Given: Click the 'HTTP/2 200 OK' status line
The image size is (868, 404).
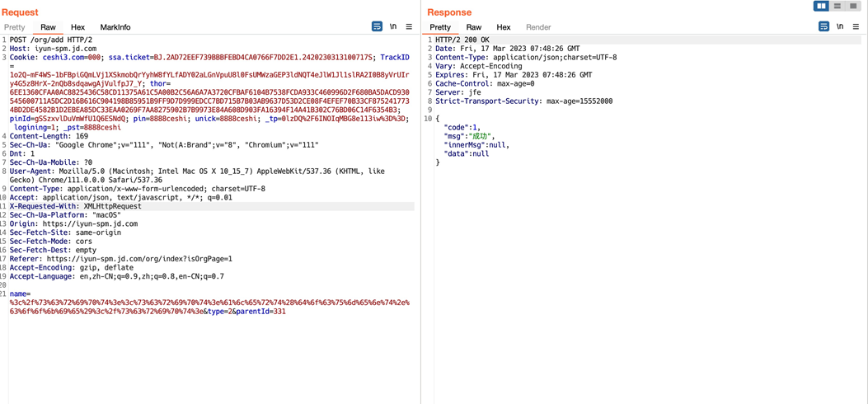Looking at the screenshot, I should (x=462, y=40).
